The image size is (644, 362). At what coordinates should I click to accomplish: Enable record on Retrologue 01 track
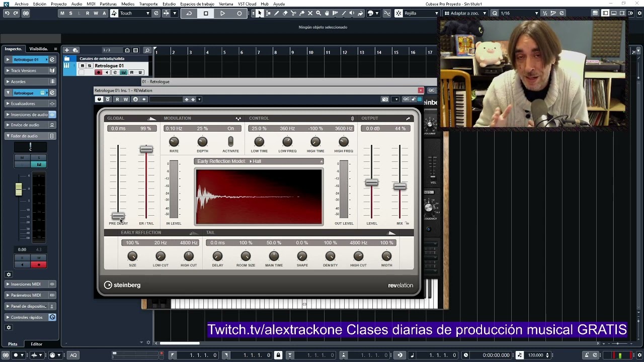[x=98, y=72]
